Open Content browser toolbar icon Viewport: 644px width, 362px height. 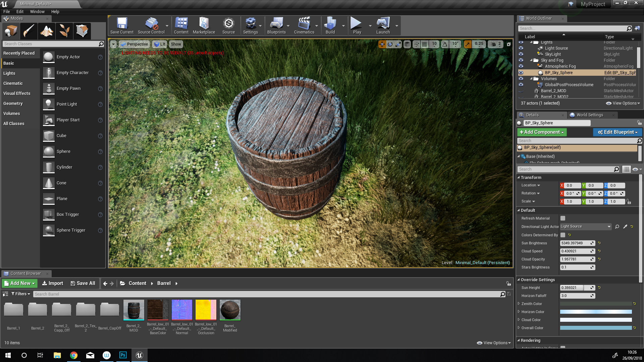pos(181,26)
